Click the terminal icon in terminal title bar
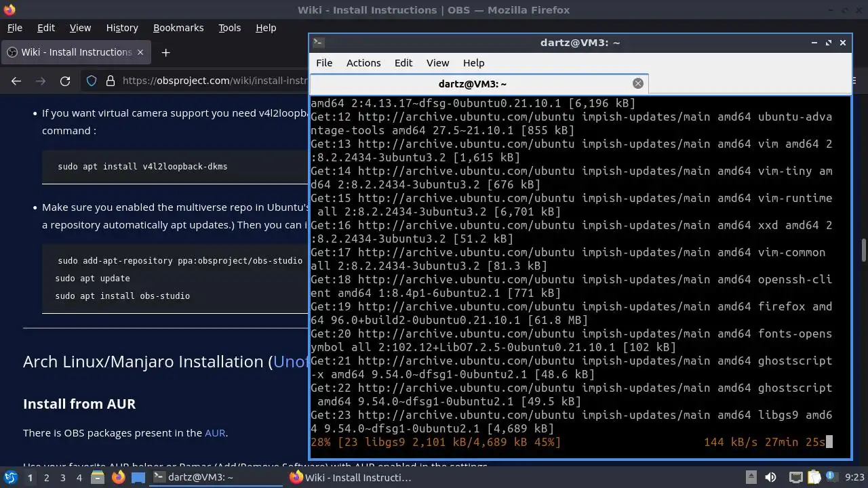The image size is (868, 488). 318,42
